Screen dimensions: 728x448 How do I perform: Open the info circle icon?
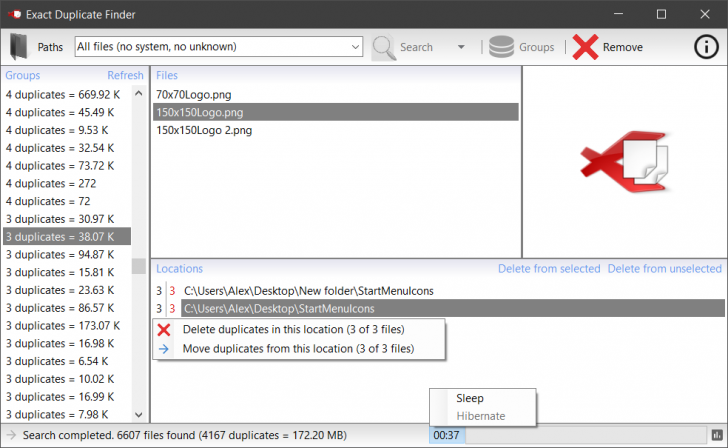[706, 47]
